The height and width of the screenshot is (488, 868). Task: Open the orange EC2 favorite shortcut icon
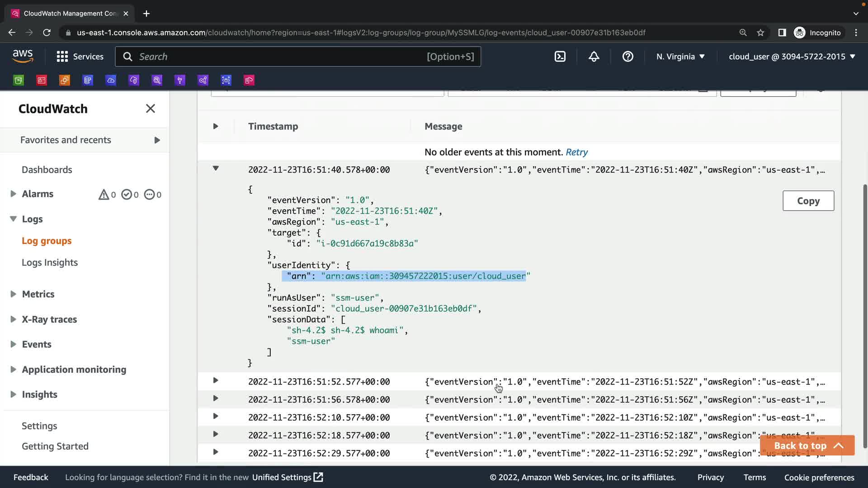coord(65,80)
